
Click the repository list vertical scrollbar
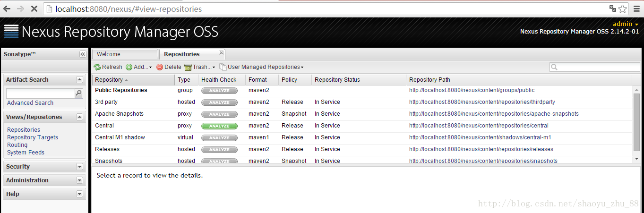pos(636,123)
